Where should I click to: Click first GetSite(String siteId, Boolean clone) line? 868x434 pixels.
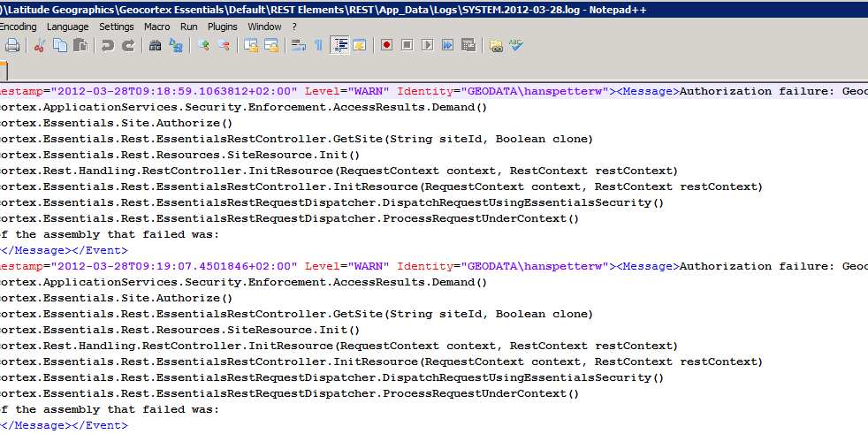pos(297,139)
